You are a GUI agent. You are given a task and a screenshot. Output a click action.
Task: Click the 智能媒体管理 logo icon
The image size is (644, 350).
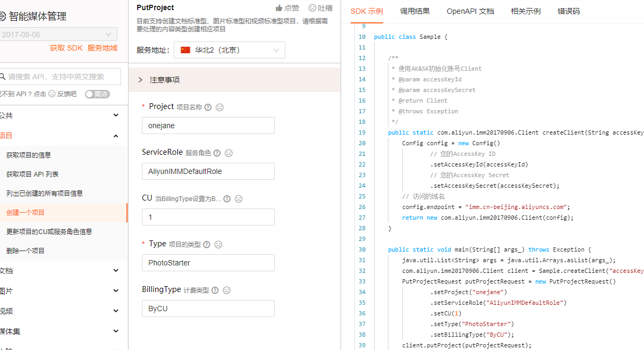pos(3,16)
